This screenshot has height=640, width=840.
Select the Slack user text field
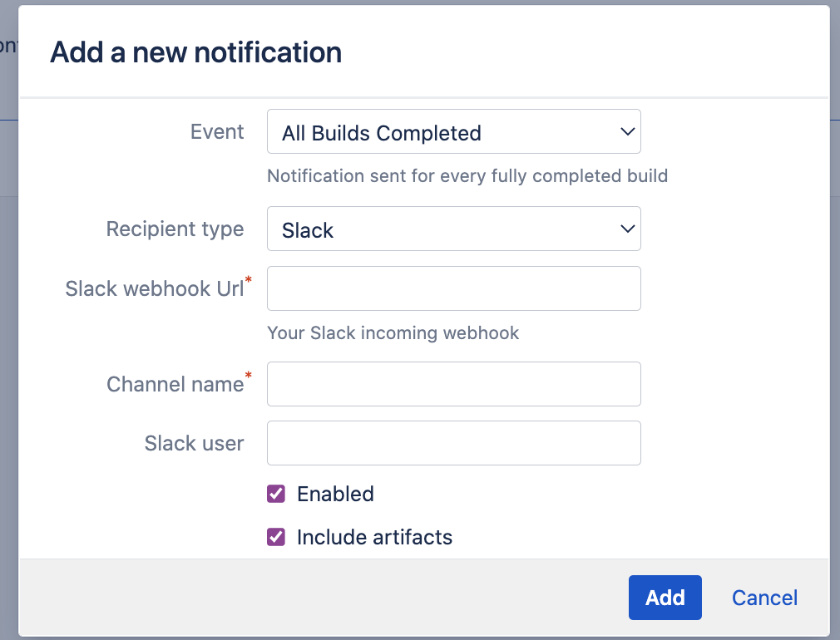coord(453,443)
